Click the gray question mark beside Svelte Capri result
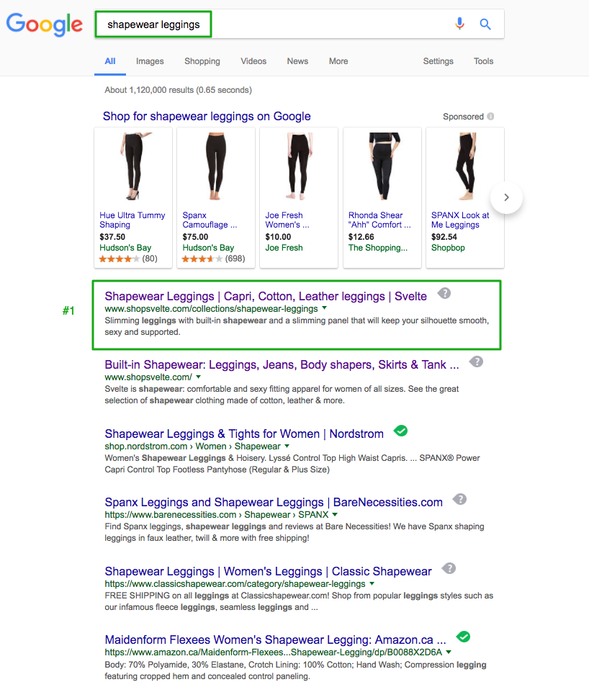The height and width of the screenshot is (700, 589). (444, 293)
